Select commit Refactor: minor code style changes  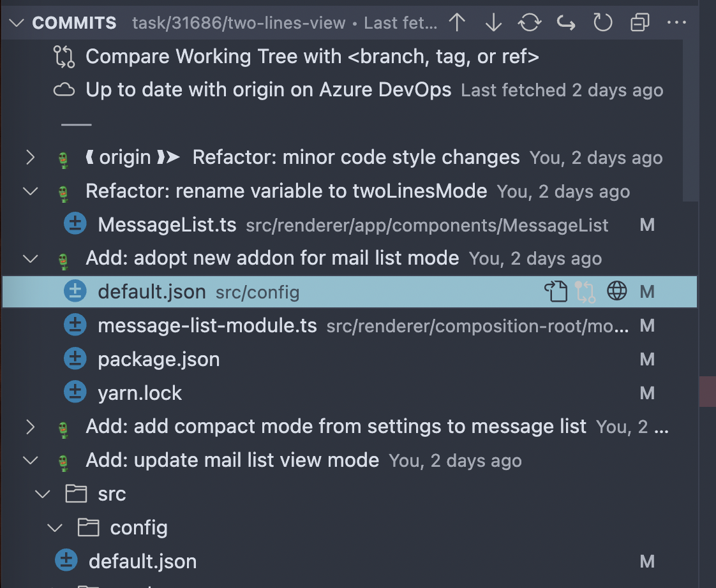[356, 158]
